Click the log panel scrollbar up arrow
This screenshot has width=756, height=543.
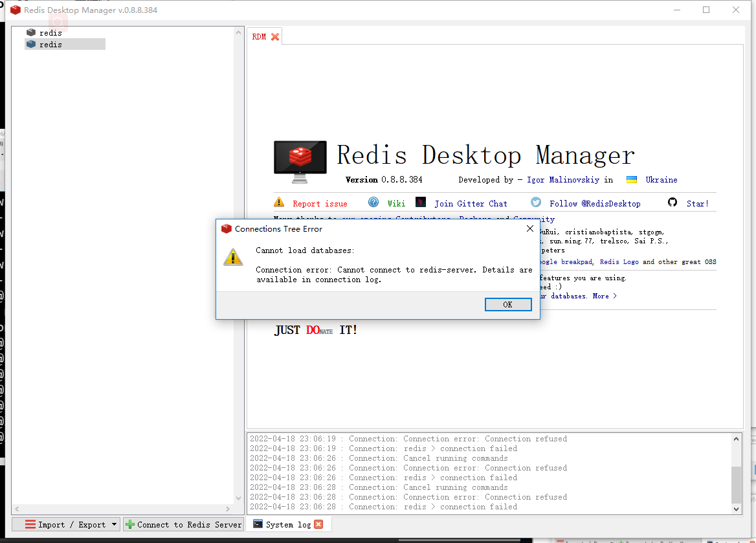pyautogui.click(x=736, y=438)
